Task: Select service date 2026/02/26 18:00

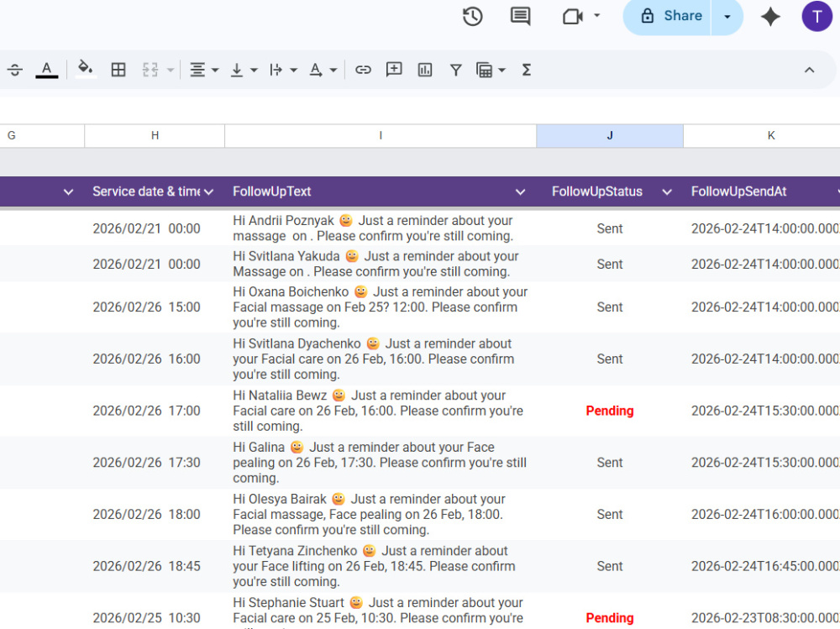Action: [155, 514]
